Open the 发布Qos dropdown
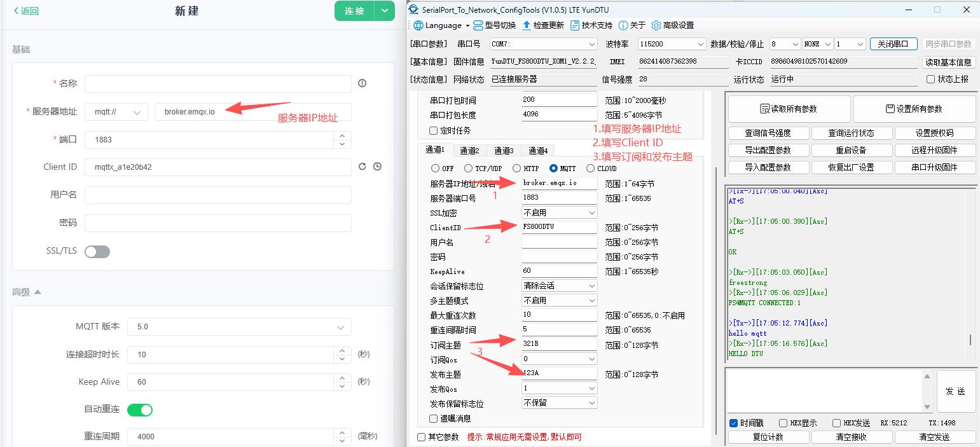Image resolution: width=980 pixels, height=447 pixels. pyautogui.click(x=559, y=388)
